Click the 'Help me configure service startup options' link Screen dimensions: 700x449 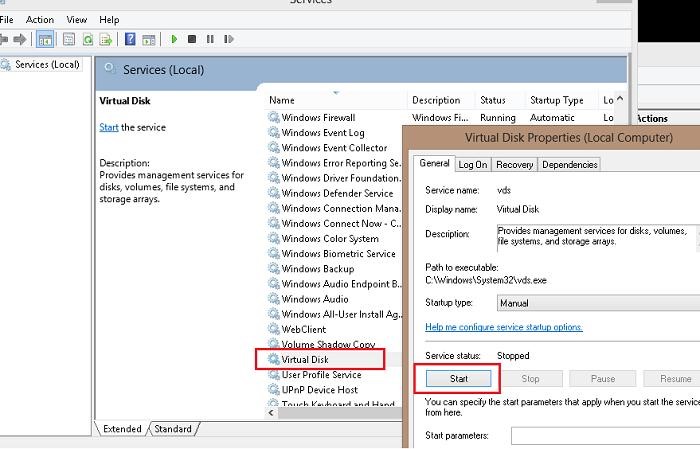click(x=503, y=327)
